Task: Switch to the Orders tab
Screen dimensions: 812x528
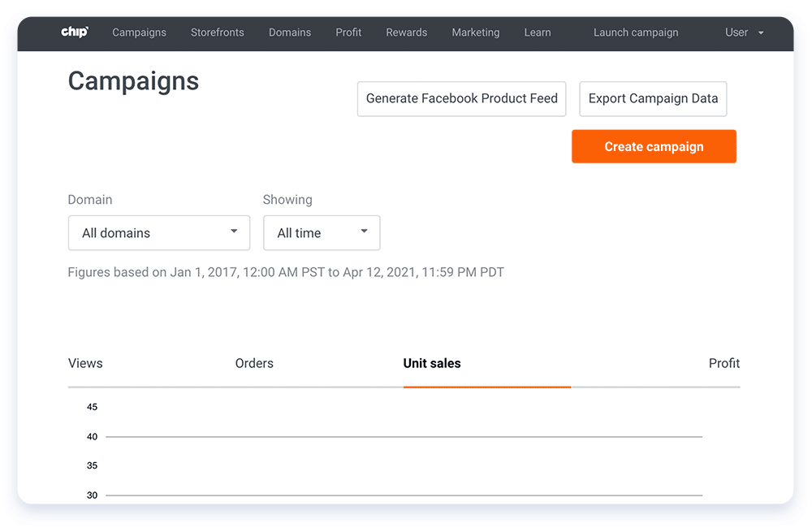Action: [254, 363]
